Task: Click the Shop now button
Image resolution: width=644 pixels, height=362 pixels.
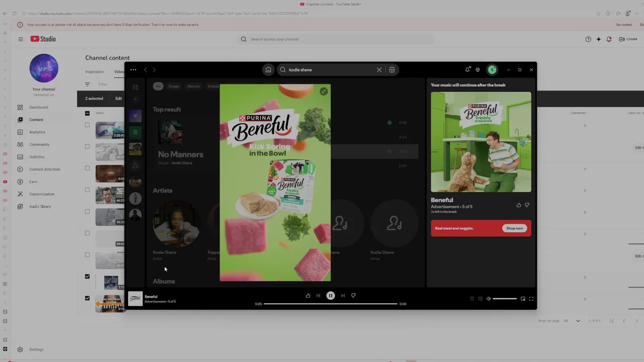Action: (514, 228)
